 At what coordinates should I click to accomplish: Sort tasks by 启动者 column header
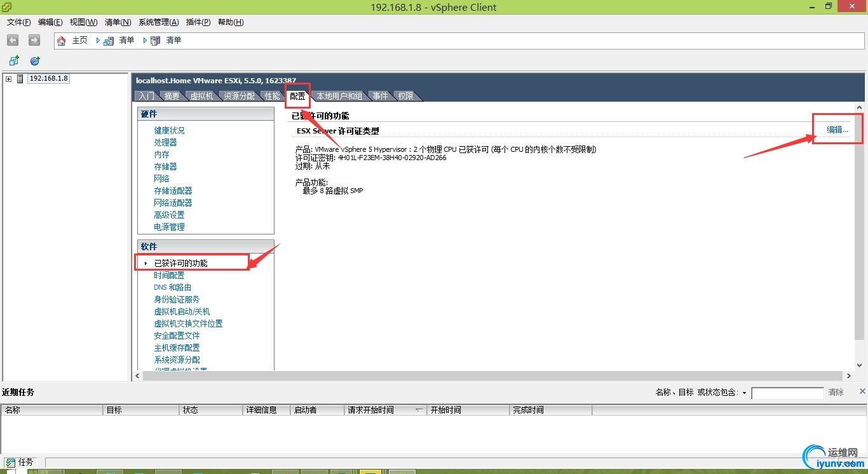pos(317,410)
